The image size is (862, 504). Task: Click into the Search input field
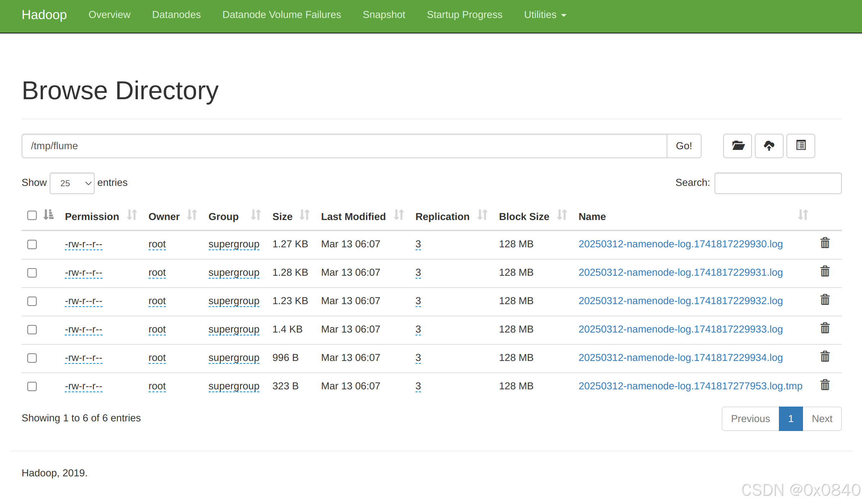777,183
